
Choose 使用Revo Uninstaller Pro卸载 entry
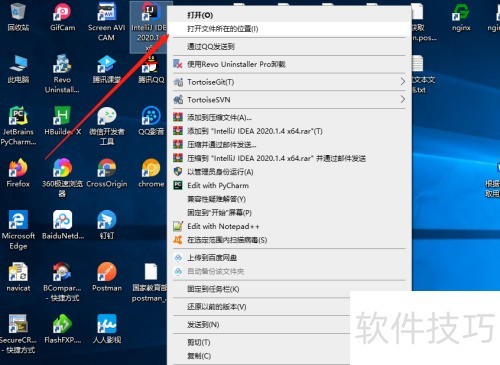pos(289,64)
